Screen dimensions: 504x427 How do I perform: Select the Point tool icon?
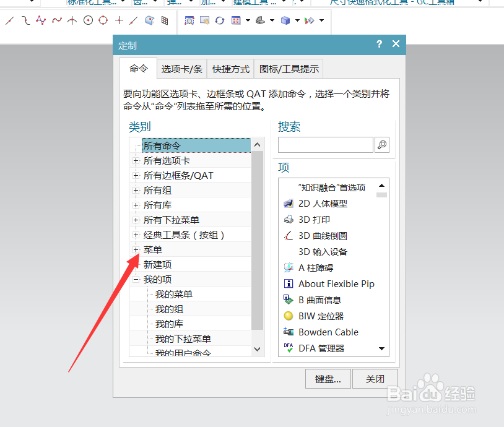pos(72,20)
